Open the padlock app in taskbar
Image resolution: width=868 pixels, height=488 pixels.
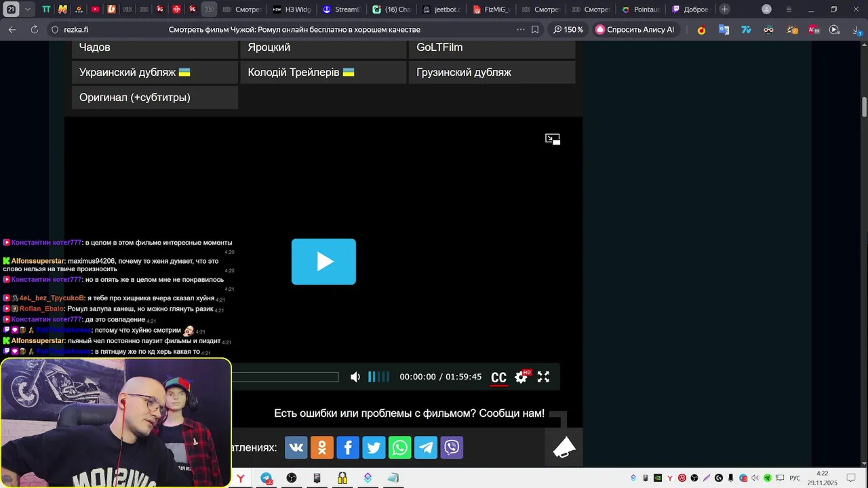click(342, 478)
